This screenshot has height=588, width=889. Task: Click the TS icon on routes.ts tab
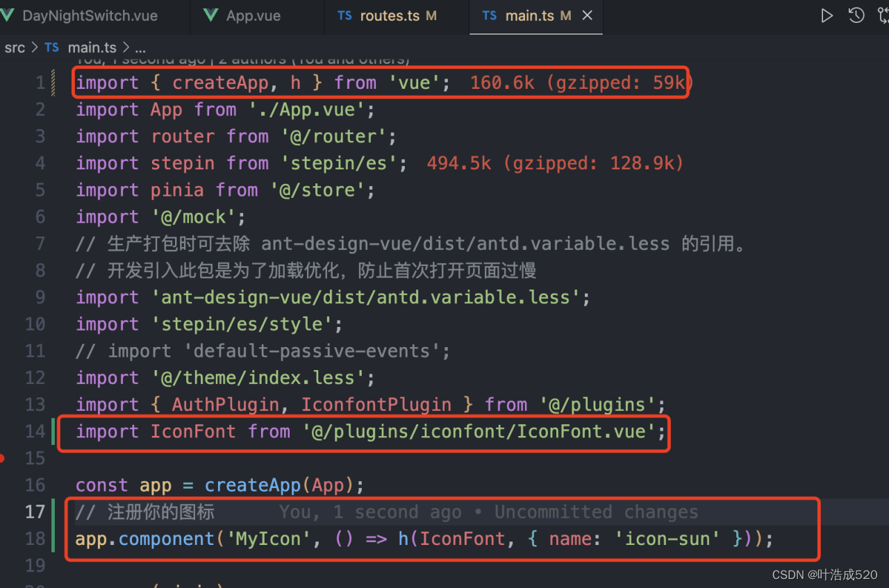point(345,15)
